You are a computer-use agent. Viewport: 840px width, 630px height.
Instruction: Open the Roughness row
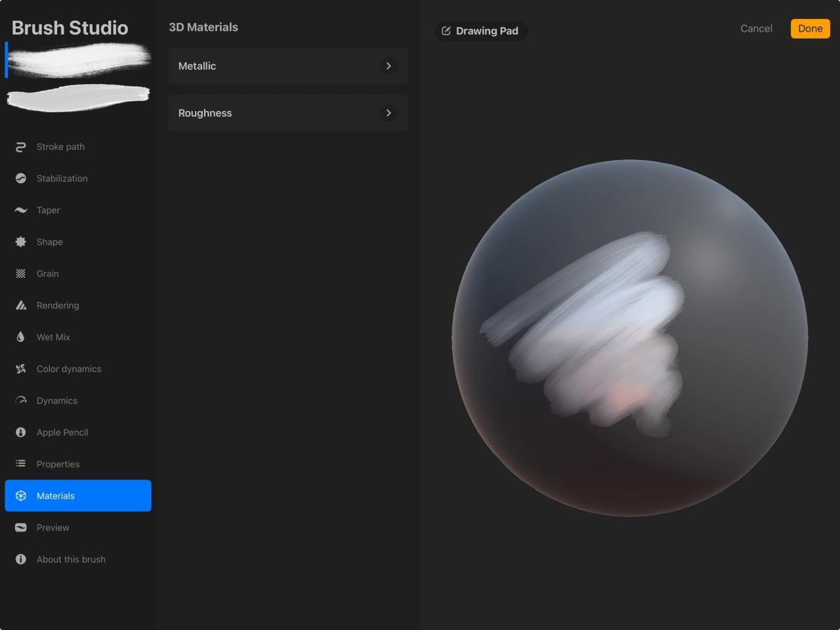[x=288, y=113]
